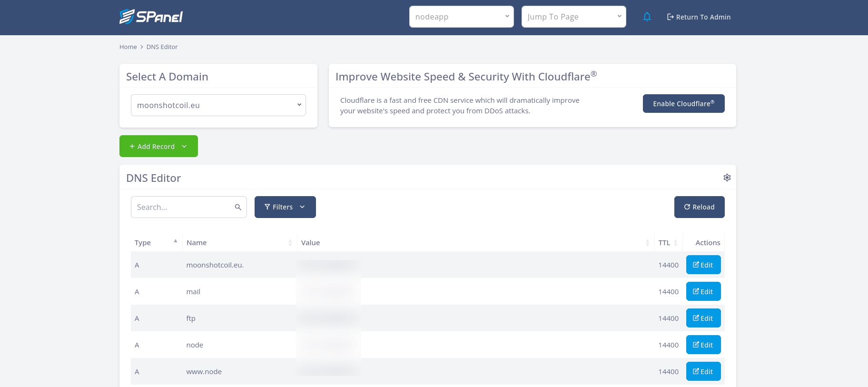This screenshot has height=387, width=868.
Task: Open the notifications bell
Action: [647, 17]
